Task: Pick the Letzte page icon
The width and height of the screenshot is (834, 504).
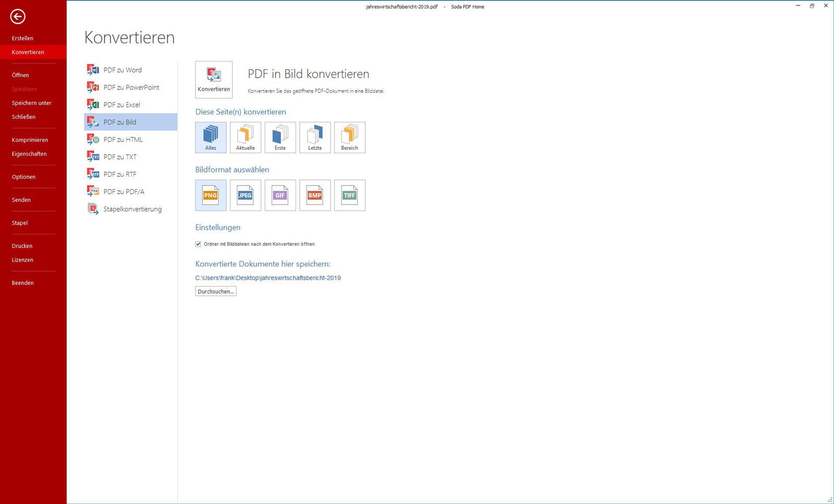Action: tap(315, 137)
